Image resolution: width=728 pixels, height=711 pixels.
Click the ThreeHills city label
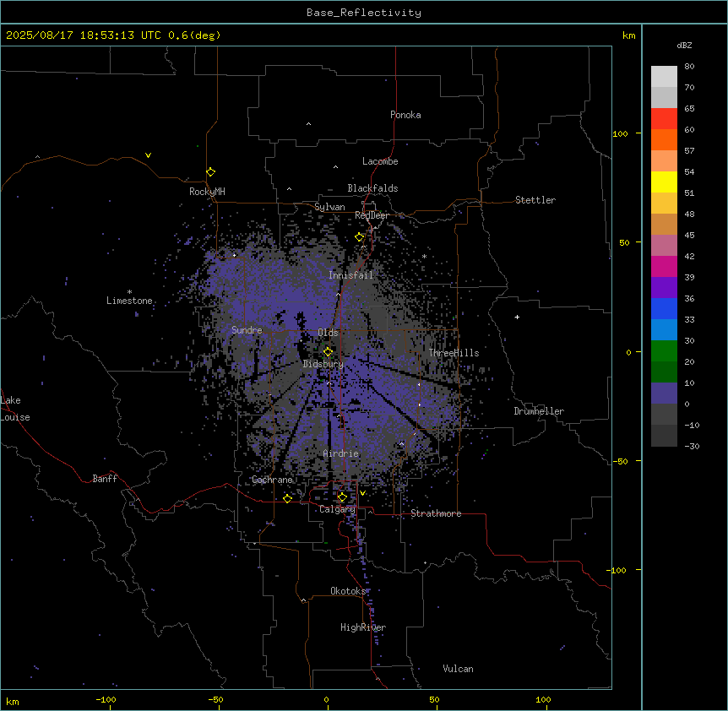[x=454, y=353]
